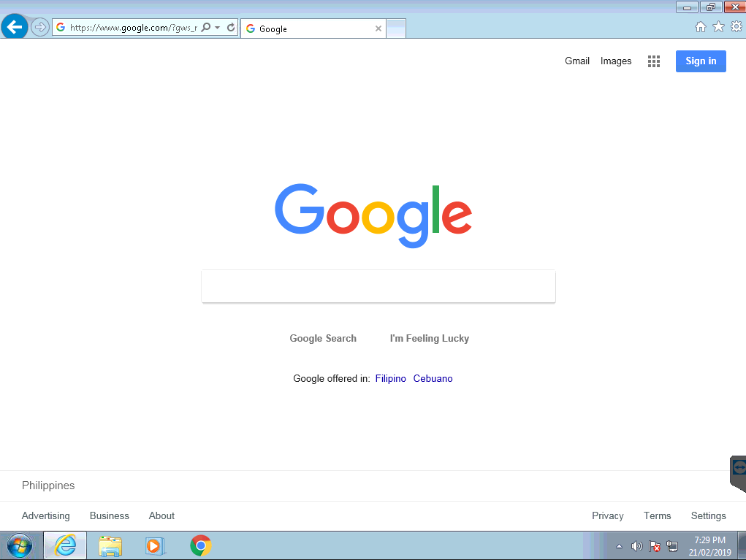
Task: Click the Show Desktop strip beside the clock
Action: 742,545
